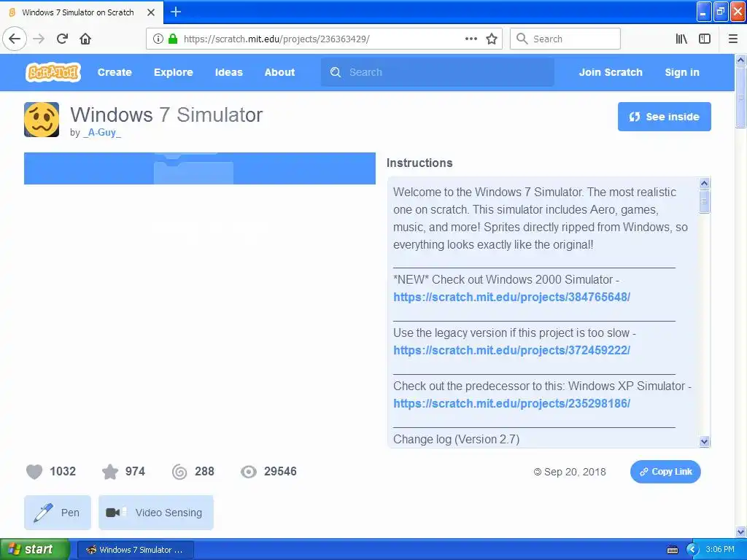Click the 288 remixes count

[x=204, y=472]
